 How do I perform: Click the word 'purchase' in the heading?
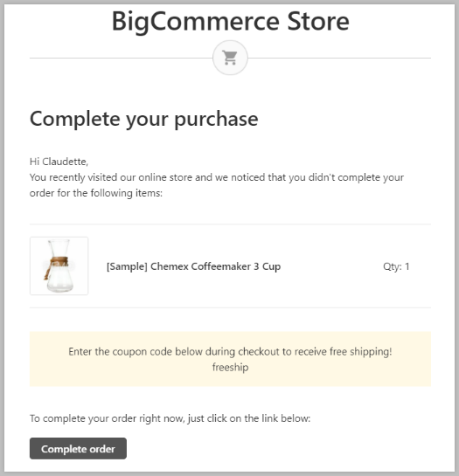[x=217, y=120]
